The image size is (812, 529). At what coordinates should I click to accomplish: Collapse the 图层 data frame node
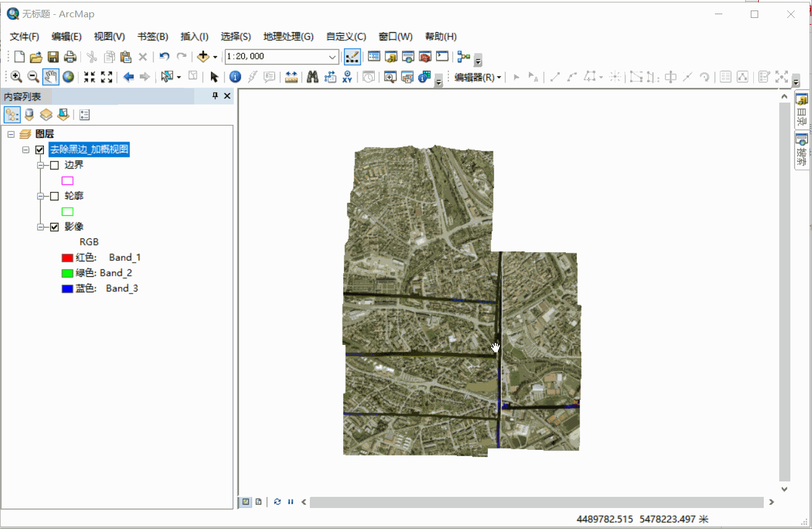point(11,134)
